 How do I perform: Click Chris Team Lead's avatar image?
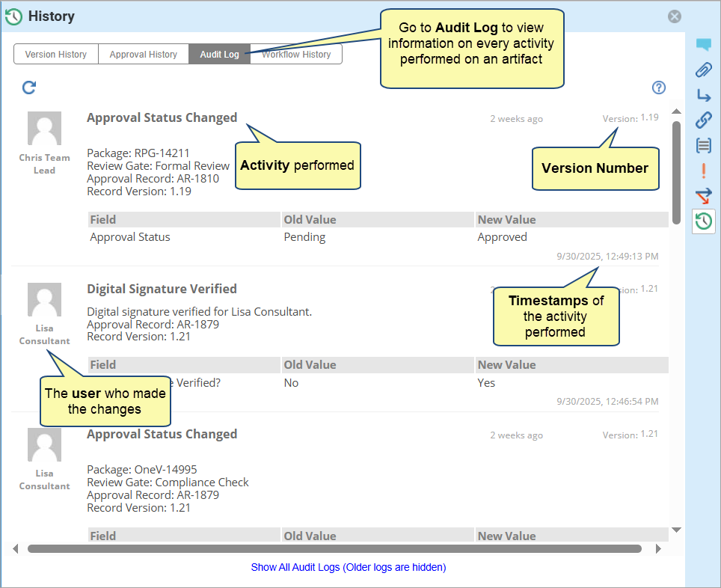pyautogui.click(x=44, y=129)
